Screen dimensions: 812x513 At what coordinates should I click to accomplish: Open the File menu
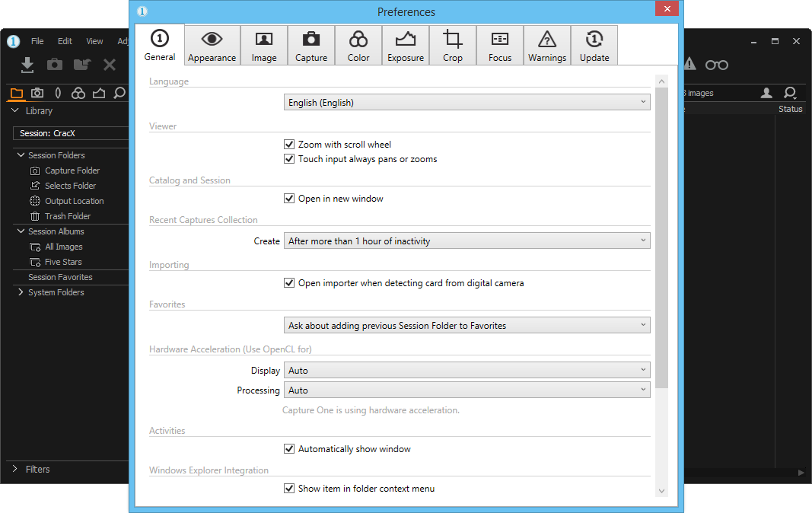[x=37, y=41]
